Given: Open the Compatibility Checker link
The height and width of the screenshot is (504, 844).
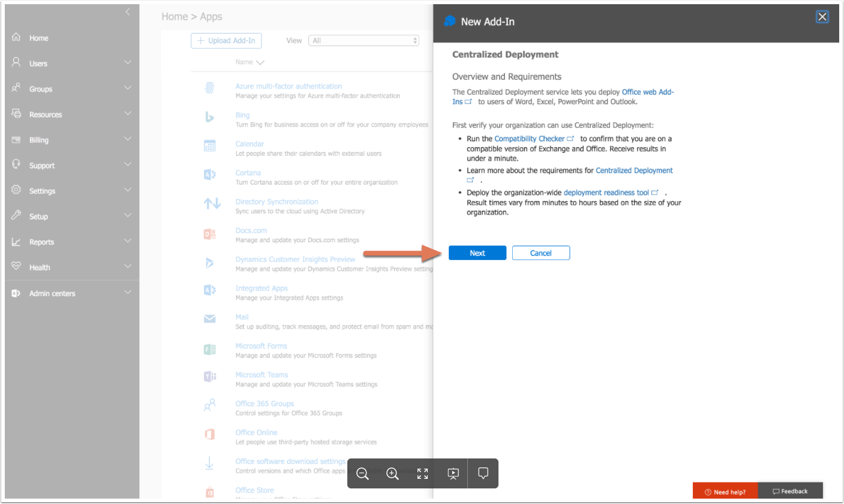Looking at the screenshot, I should (530, 138).
